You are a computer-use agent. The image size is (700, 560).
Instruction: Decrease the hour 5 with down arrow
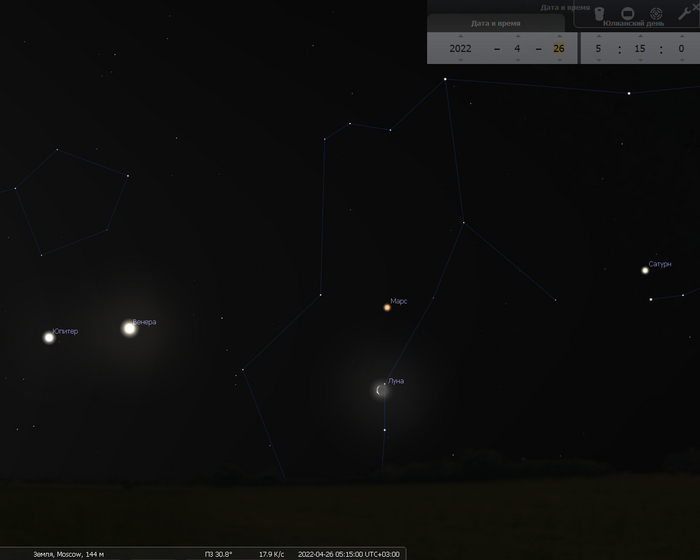coord(599,60)
